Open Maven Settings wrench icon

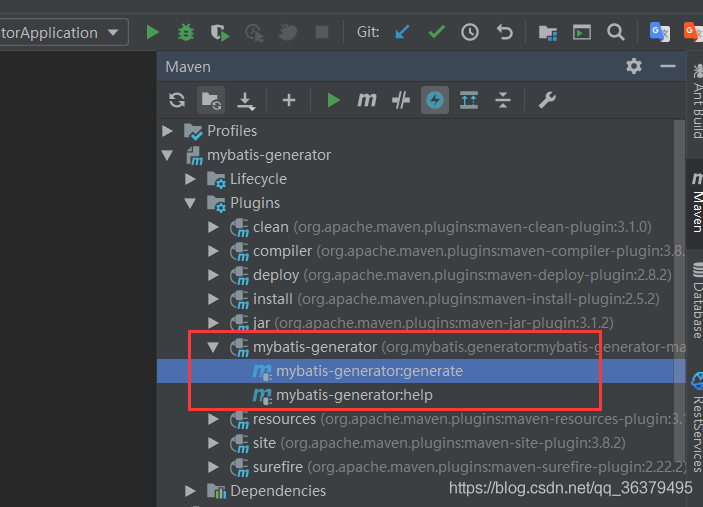coord(546,100)
